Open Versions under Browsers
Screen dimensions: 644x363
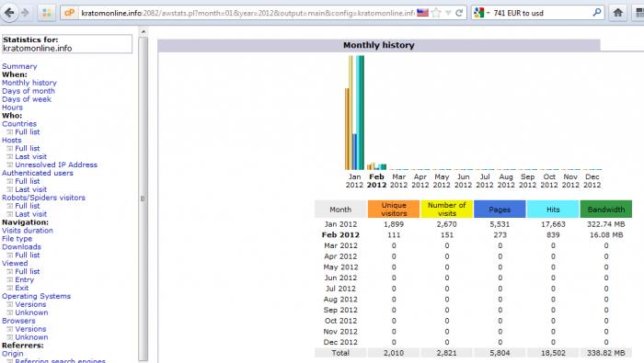pyautogui.click(x=30, y=329)
